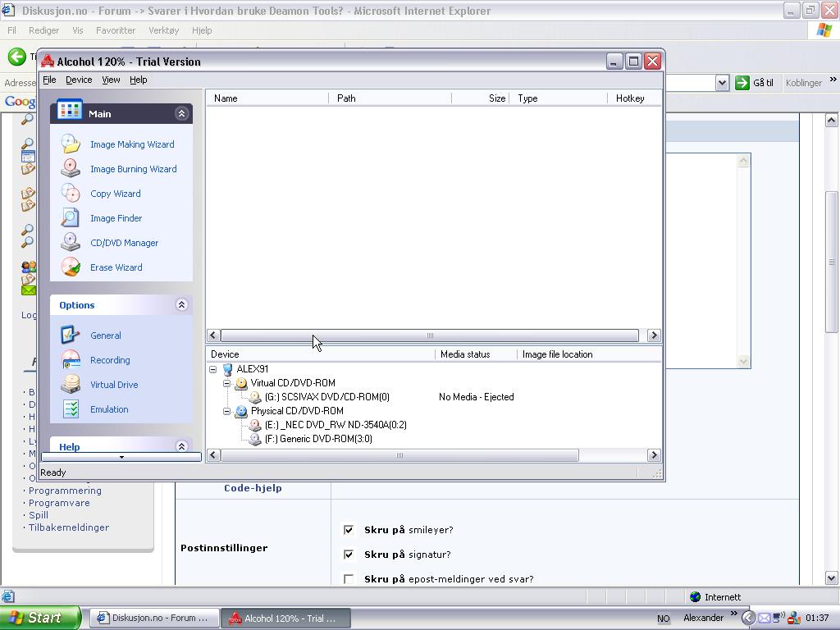
Task: Open the Verktøy menu in Internet Explorer
Action: 164,30
